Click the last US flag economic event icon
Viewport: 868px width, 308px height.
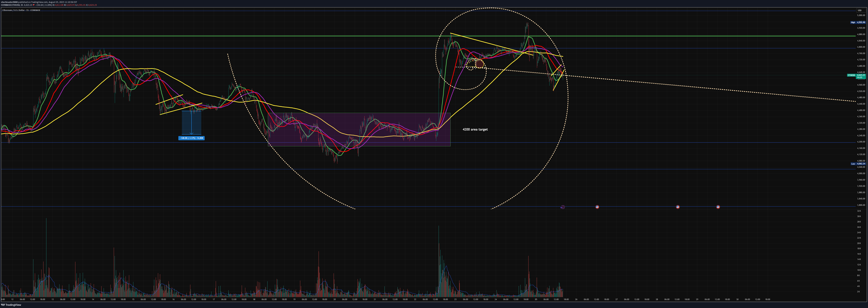pos(718,207)
